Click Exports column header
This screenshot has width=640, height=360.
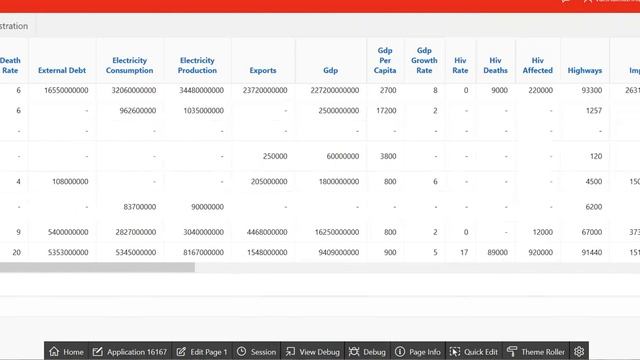[x=263, y=70]
